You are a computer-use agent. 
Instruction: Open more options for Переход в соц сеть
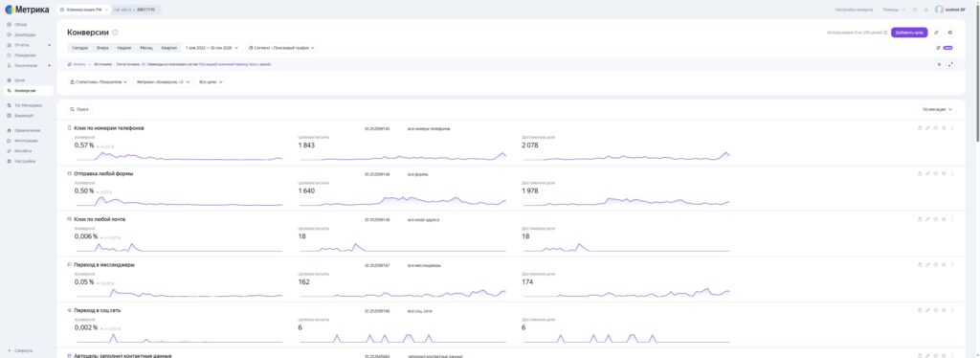point(952,310)
